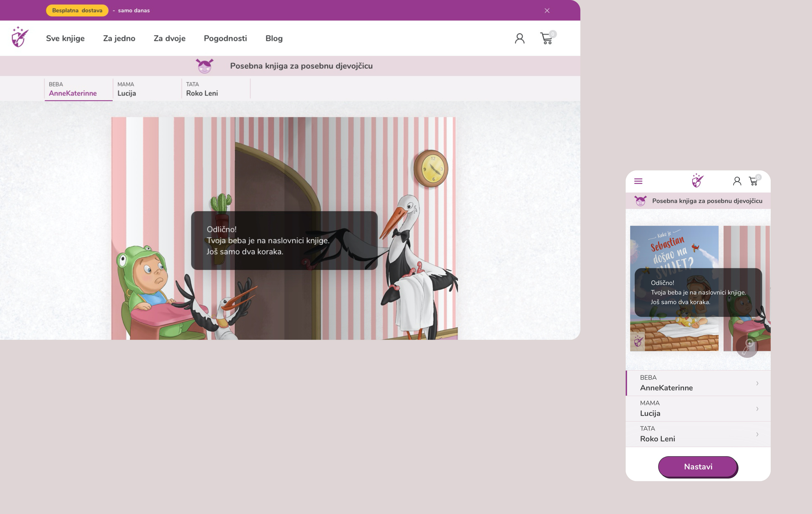The image size is (812, 514).
Task: Open the Sve knjige menu
Action: click(x=65, y=38)
